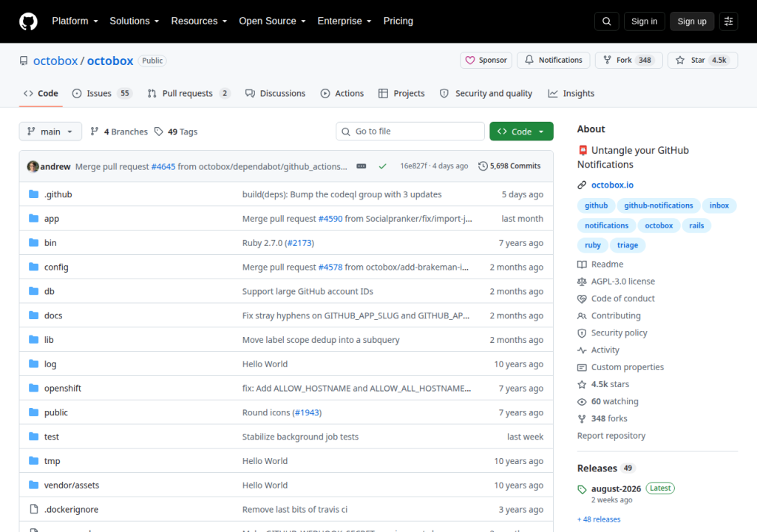Open the Insights tab

pos(571,94)
